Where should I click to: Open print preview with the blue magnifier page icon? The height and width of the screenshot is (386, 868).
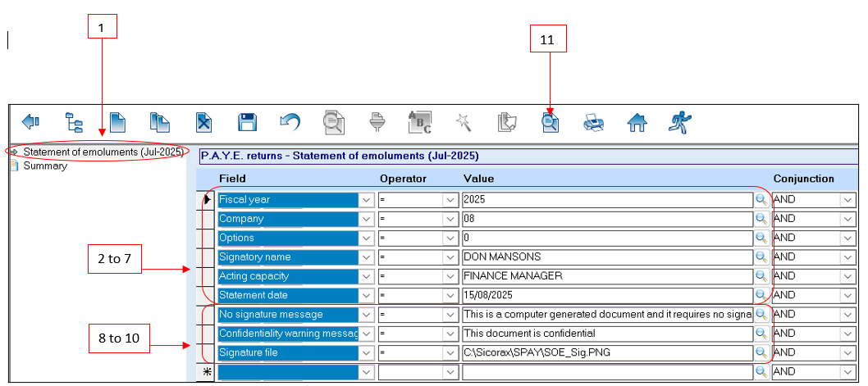click(x=550, y=122)
